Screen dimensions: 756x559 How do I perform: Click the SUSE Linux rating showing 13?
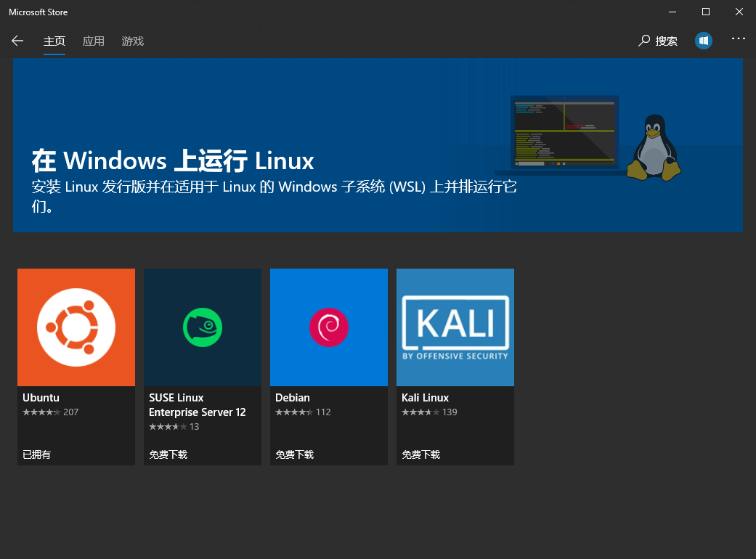[175, 428]
